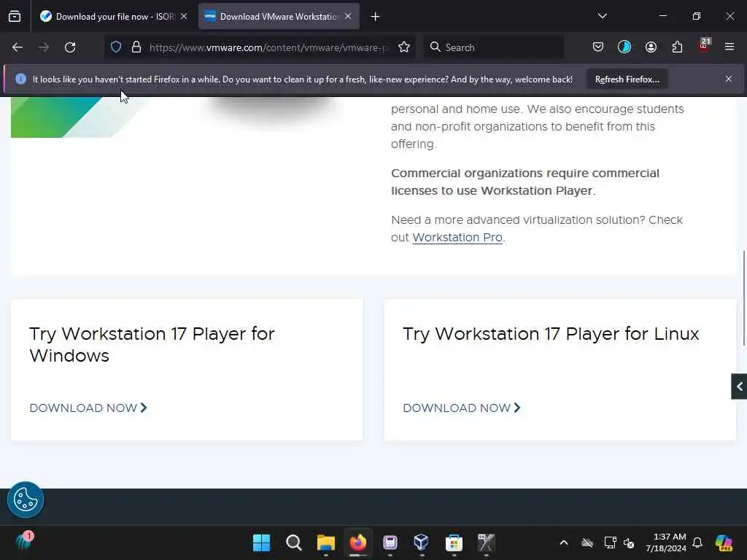Show hidden system tray icons
This screenshot has width=747, height=560.
point(564,542)
